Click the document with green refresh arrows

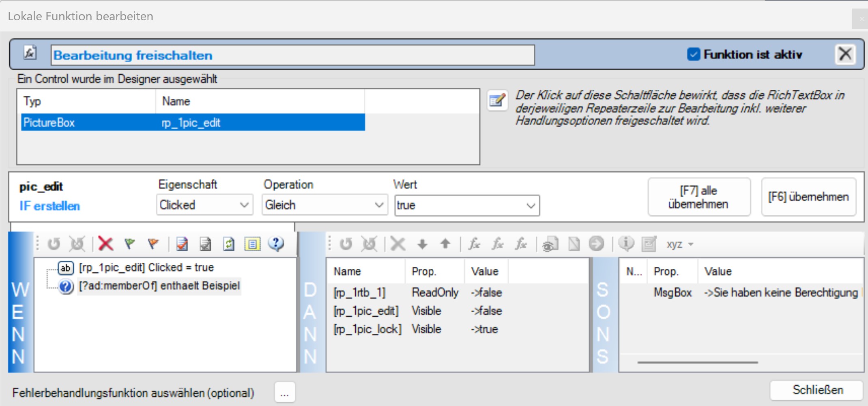[x=229, y=244]
